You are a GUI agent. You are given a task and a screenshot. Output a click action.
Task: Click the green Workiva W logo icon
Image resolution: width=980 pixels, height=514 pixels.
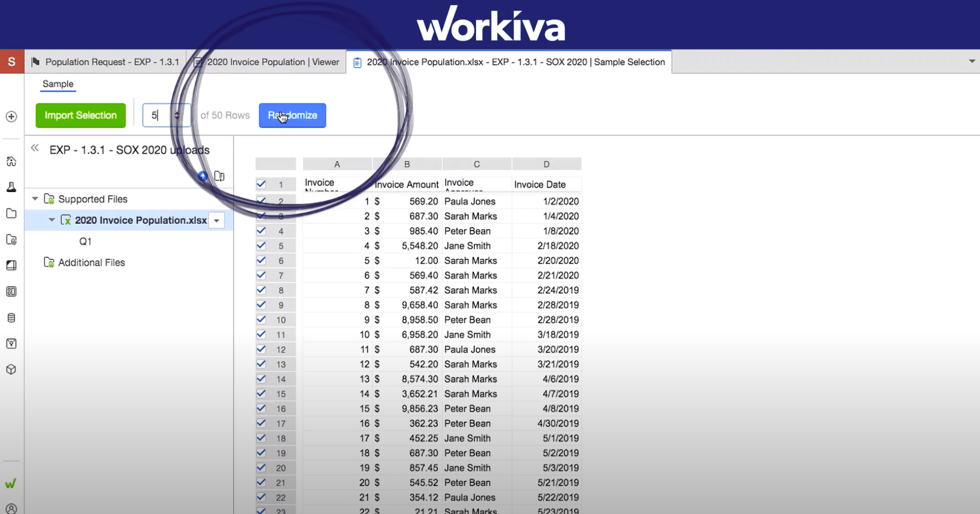tap(11, 484)
